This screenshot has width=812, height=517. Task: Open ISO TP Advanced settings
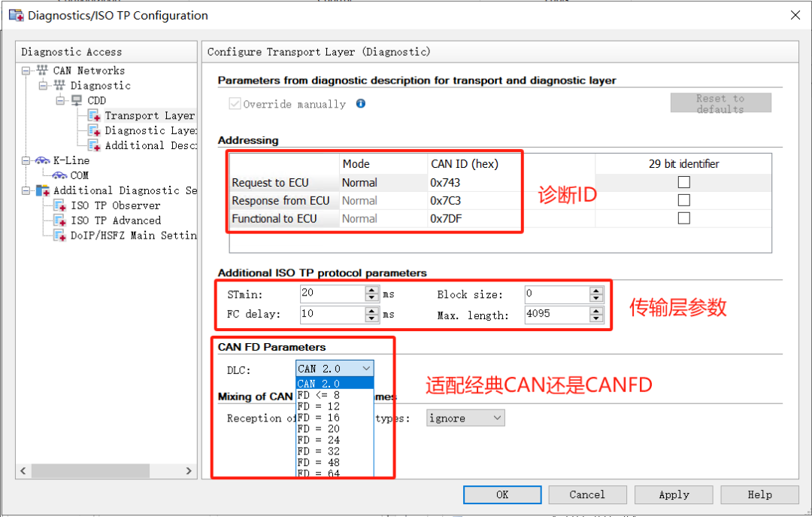[117, 220]
